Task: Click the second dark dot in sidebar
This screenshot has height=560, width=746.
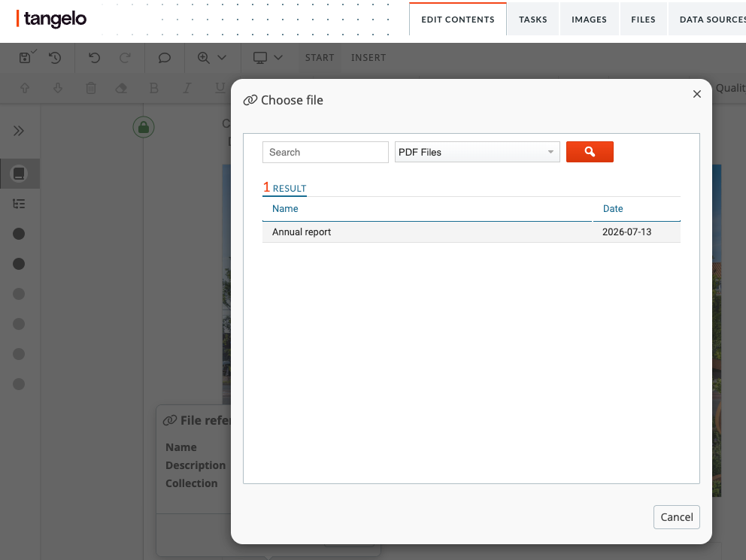Action: 19,264
